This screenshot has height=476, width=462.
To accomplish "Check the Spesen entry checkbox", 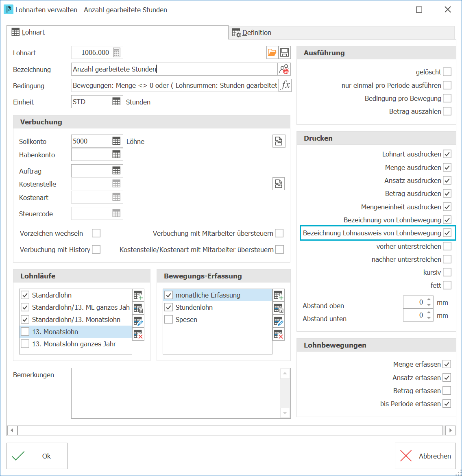I will point(169,320).
